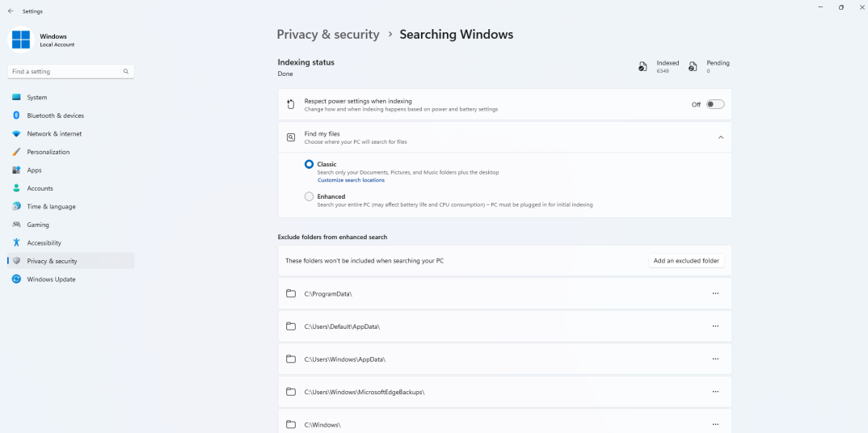Click in the Find a setting field

click(x=71, y=71)
